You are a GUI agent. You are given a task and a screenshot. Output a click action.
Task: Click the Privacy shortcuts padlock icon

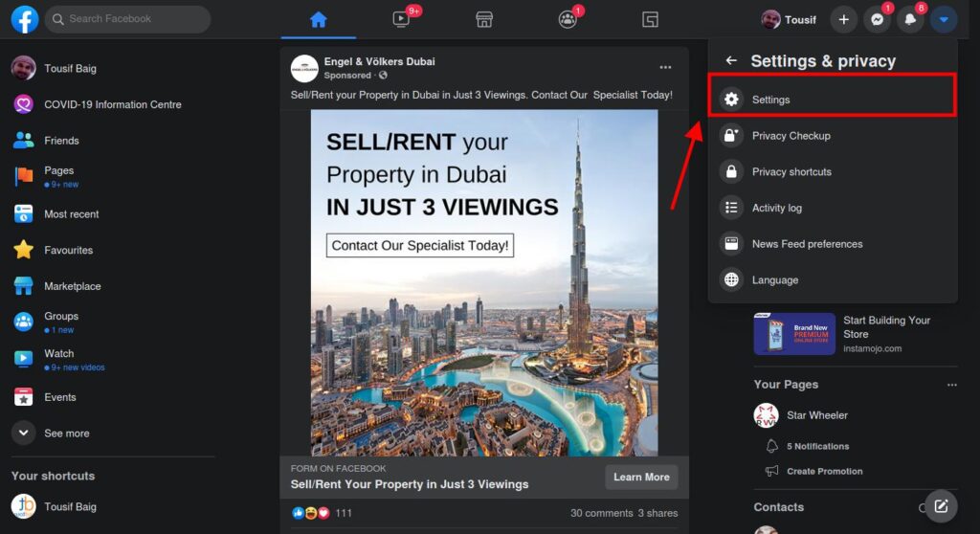(x=731, y=171)
